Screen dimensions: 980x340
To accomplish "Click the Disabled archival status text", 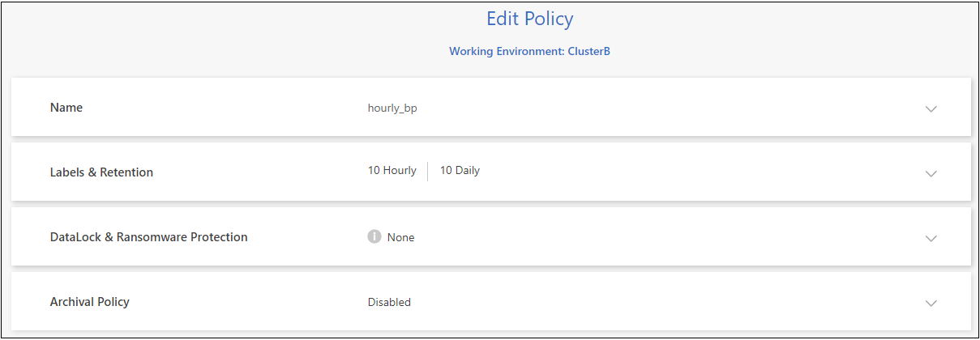I will pyautogui.click(x=389, y=302).
